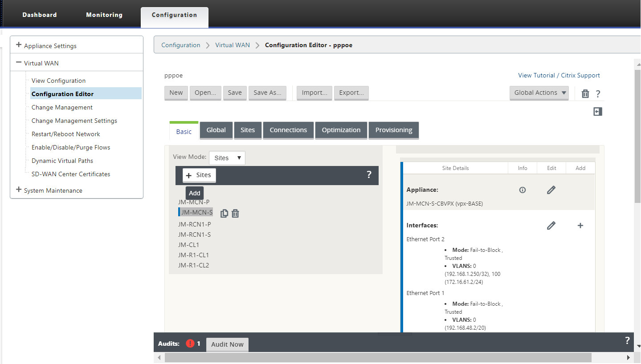The width and height of the screenshot is (641, 364).
Task: Open the View Tutorial / Citrix Support link
Action: [x=559, y=75]
